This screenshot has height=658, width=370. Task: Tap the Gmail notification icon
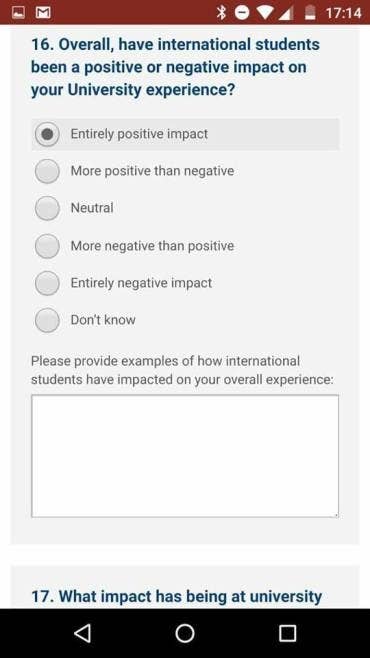(x=43, y=13)
